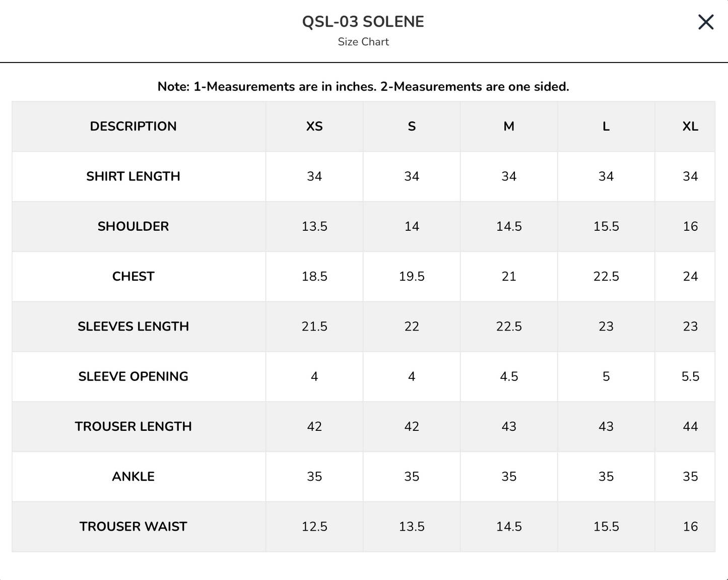This screenshot has width=728, height=580.
Task: Click the TROUSER LENGTH value 44 for XL
Action: click(690, 426)
